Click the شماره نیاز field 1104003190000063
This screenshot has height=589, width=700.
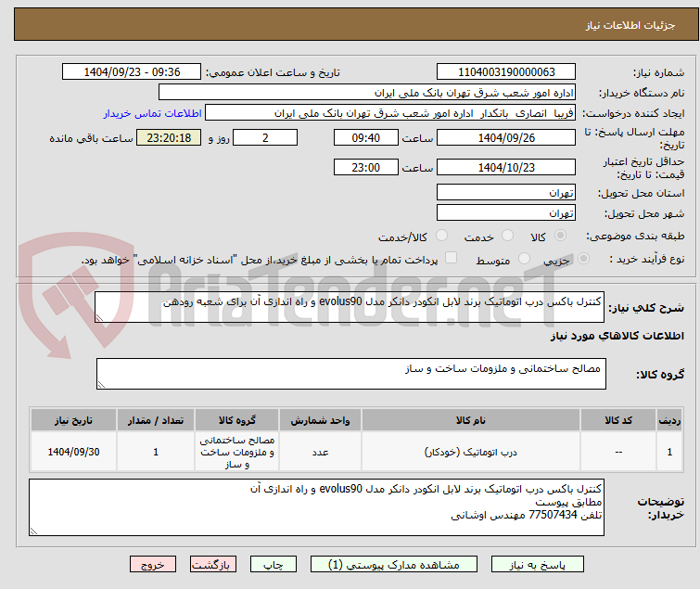pyautogui.click(x=506, y=72)
